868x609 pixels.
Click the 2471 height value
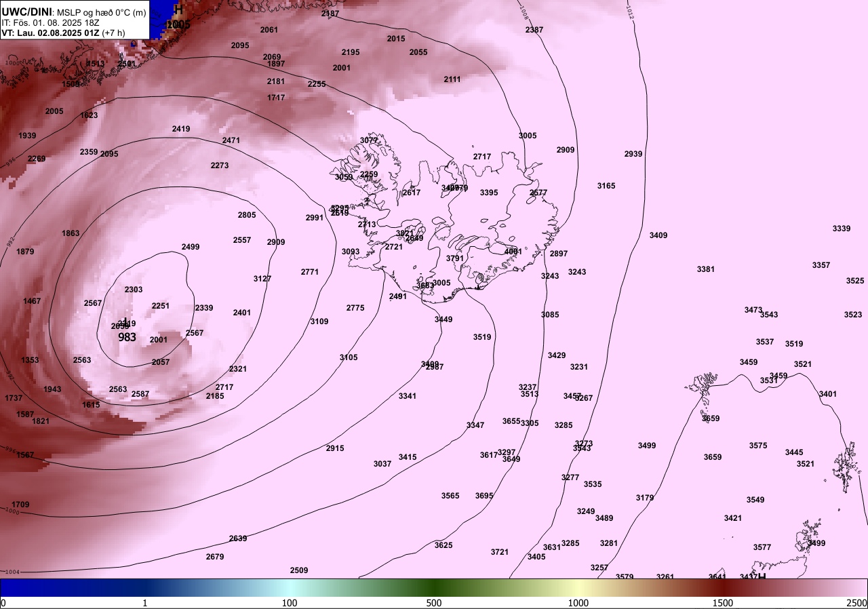pyautogui.click(x=231, y=140)
